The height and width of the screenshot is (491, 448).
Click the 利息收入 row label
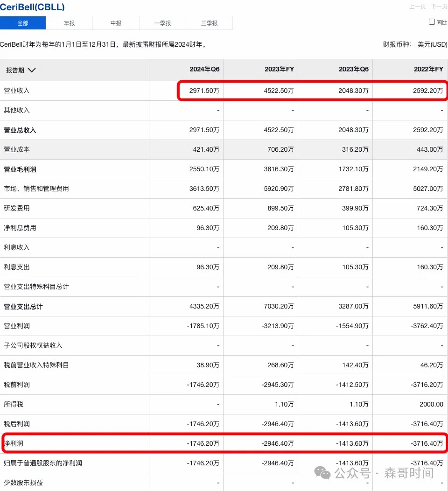[17, 247]
